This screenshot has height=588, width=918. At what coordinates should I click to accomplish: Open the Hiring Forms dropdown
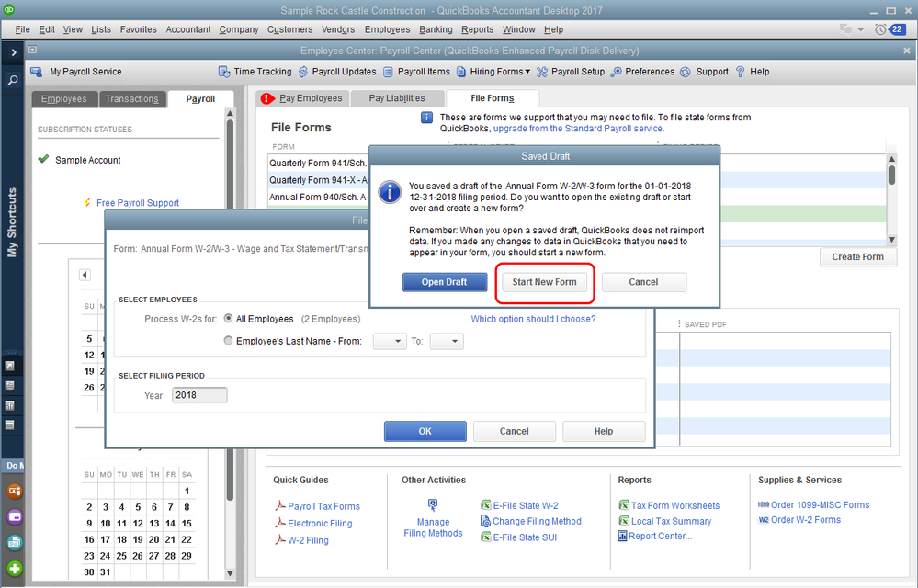tap(493, 72)
